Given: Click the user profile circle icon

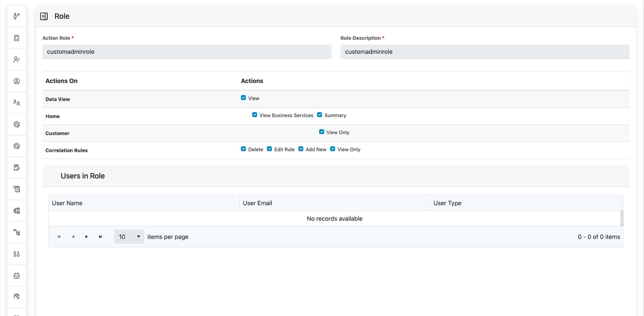Looking at the screenshot, I should [17, 81].
